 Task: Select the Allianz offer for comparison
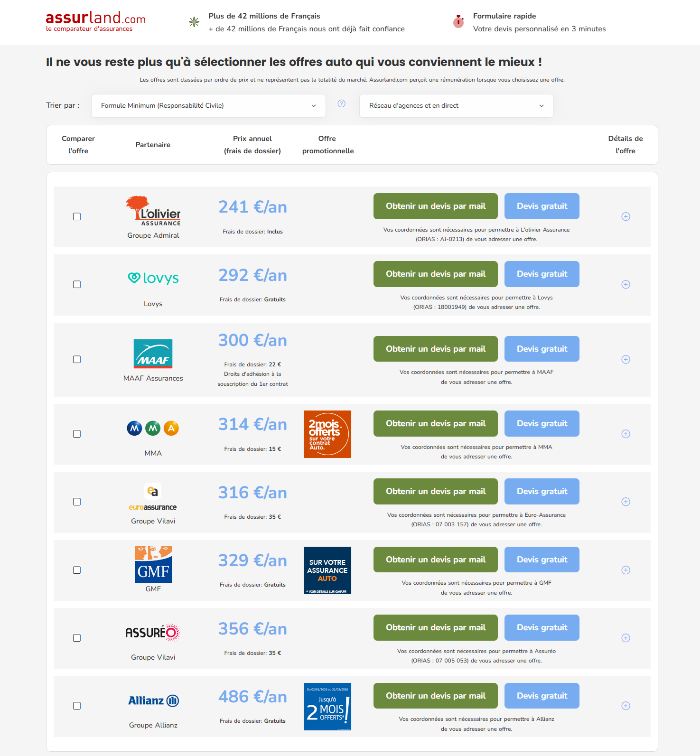(x=77, y=706)
